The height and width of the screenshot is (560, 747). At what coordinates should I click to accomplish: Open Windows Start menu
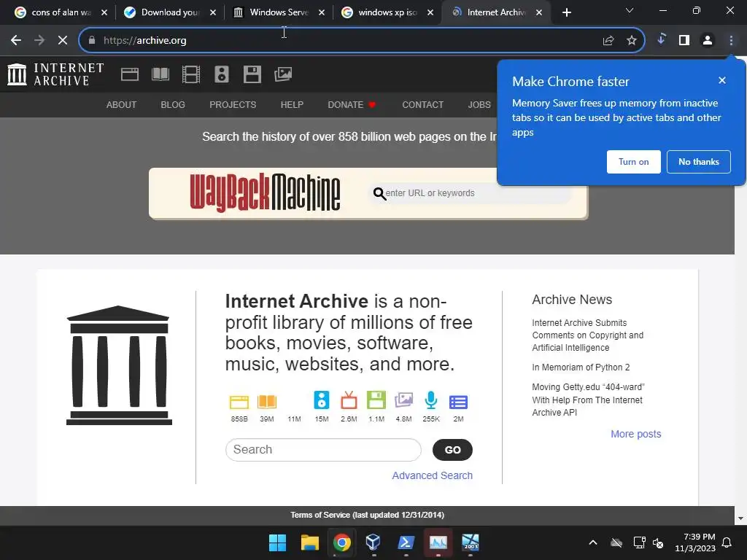point(277,542)
